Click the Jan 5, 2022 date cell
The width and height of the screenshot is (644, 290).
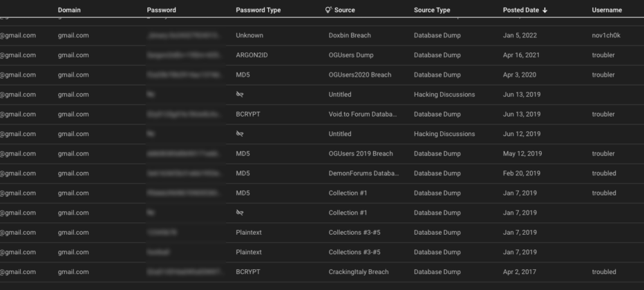click(x=520, y=35)
